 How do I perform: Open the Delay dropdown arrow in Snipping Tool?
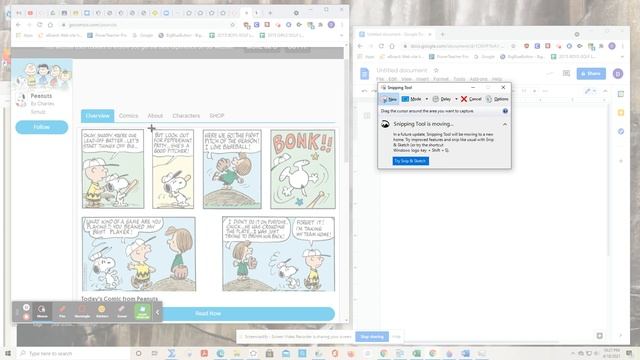coord(456,99)
